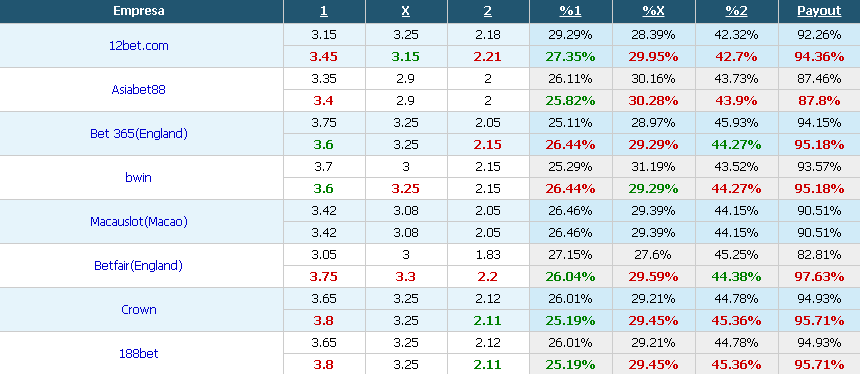Open the Asiabet88 bookmaker link
860x374 pixels.
tap(138, 90)
